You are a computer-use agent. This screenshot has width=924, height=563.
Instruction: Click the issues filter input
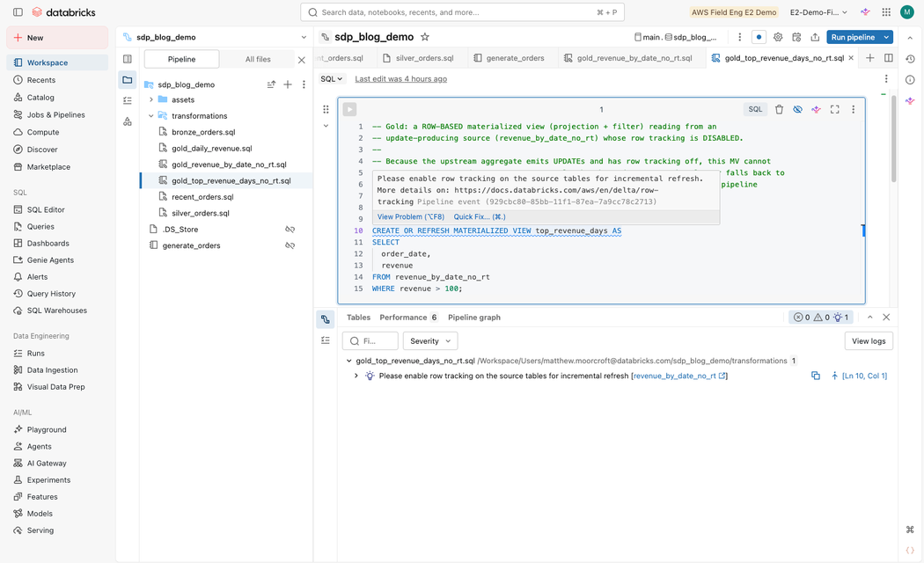[370, 341]
